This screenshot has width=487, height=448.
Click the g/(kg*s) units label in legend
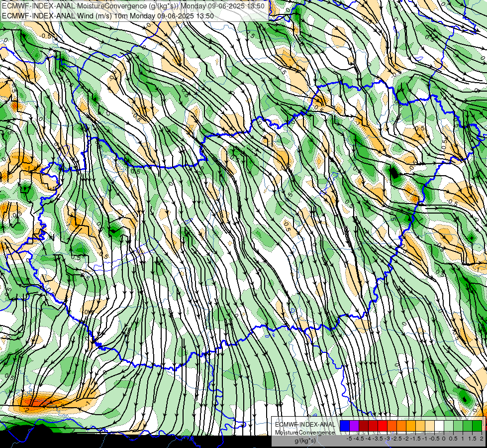tap(305, 441)
